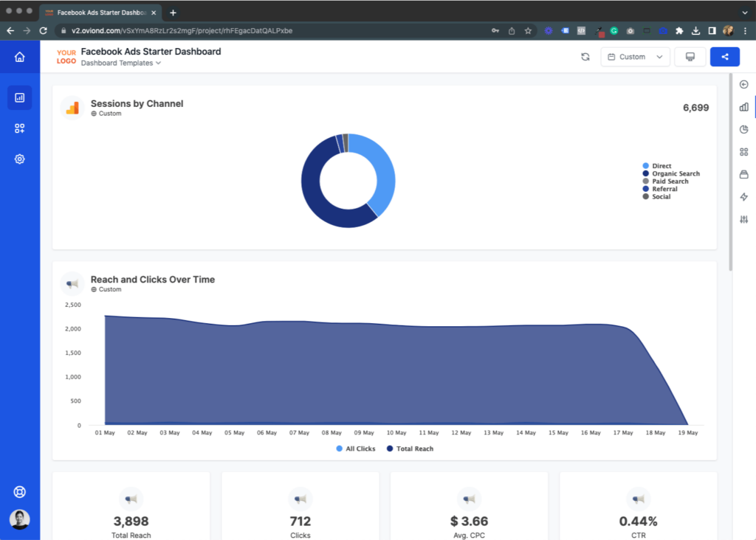The width and height of the screenshot is (756, 540).
Task: Open sliders adjustment icon in right panel
Action: 744,219
